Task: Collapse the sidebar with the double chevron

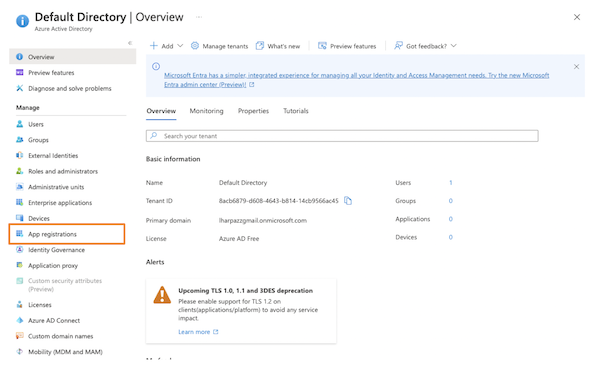Action: (x=130, y=43)
